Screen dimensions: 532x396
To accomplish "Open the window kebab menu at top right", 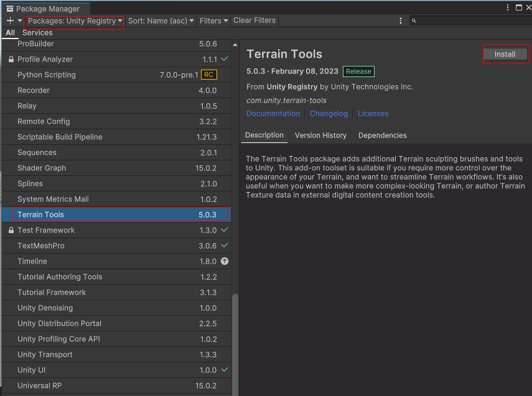I will coord(508,7).
